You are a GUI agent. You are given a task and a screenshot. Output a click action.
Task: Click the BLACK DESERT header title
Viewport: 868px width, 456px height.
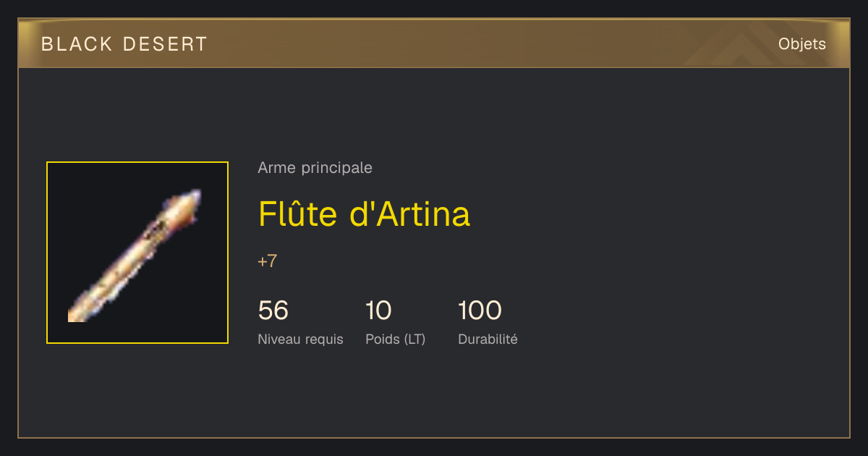click(124, 44)
